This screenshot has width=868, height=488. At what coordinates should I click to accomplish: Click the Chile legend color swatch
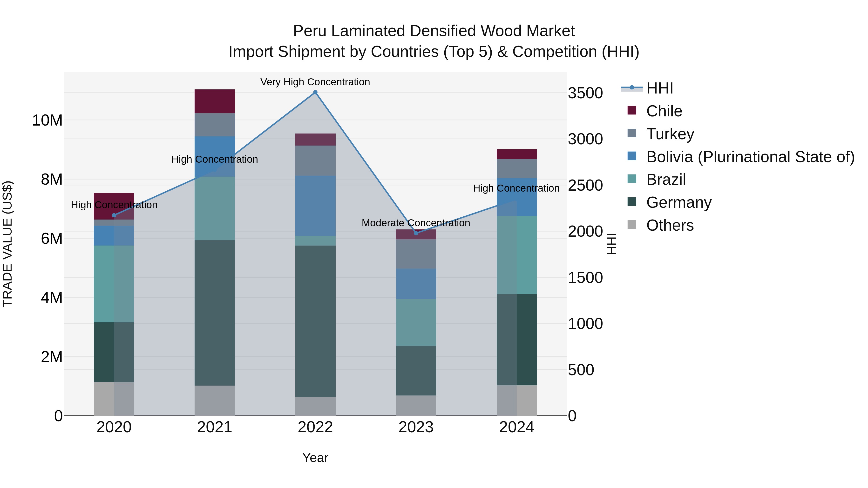(632, 110)
